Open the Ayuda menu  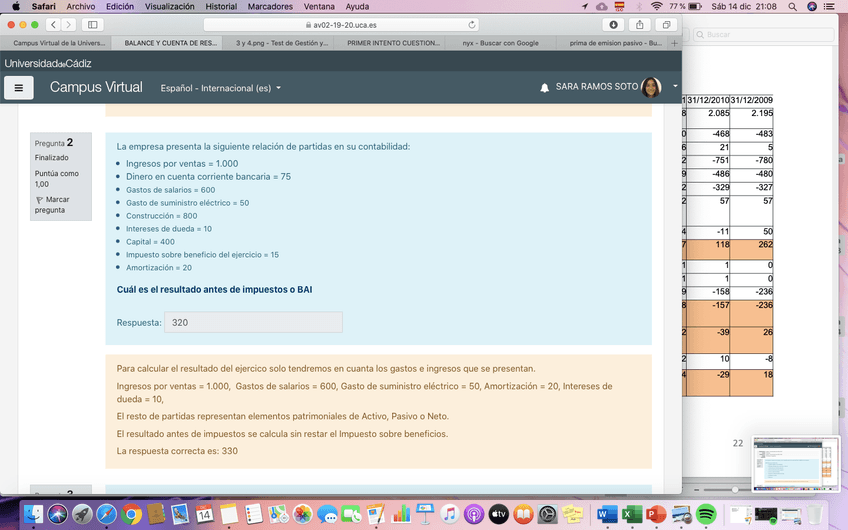pos(357,6)
